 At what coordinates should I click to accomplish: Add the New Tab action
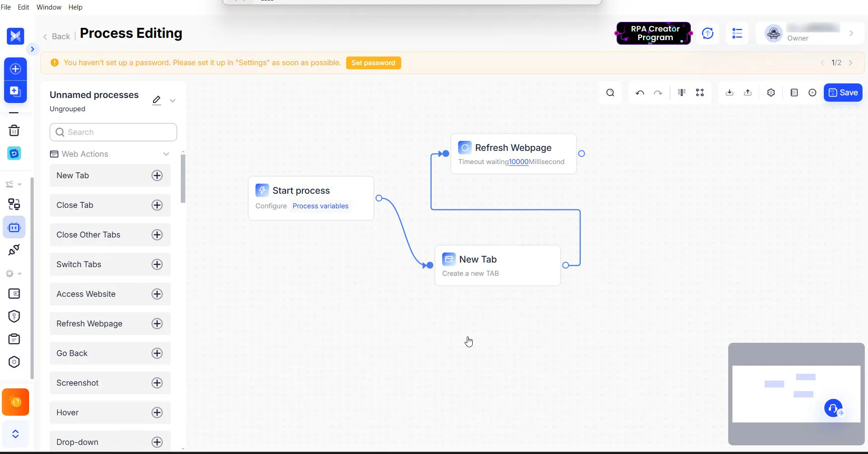tap(157, 175)
